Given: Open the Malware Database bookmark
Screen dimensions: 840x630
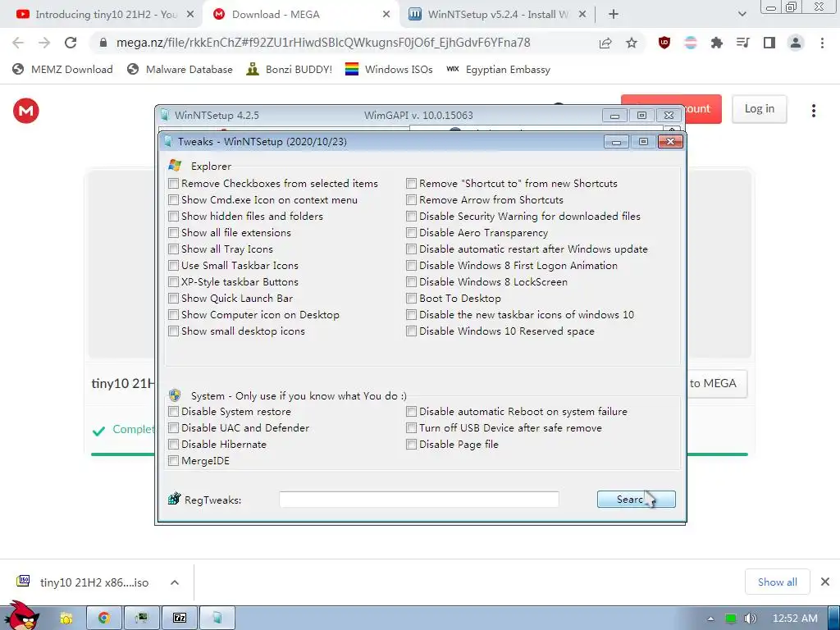Looking at the screenshot, I should coord(180,69).
